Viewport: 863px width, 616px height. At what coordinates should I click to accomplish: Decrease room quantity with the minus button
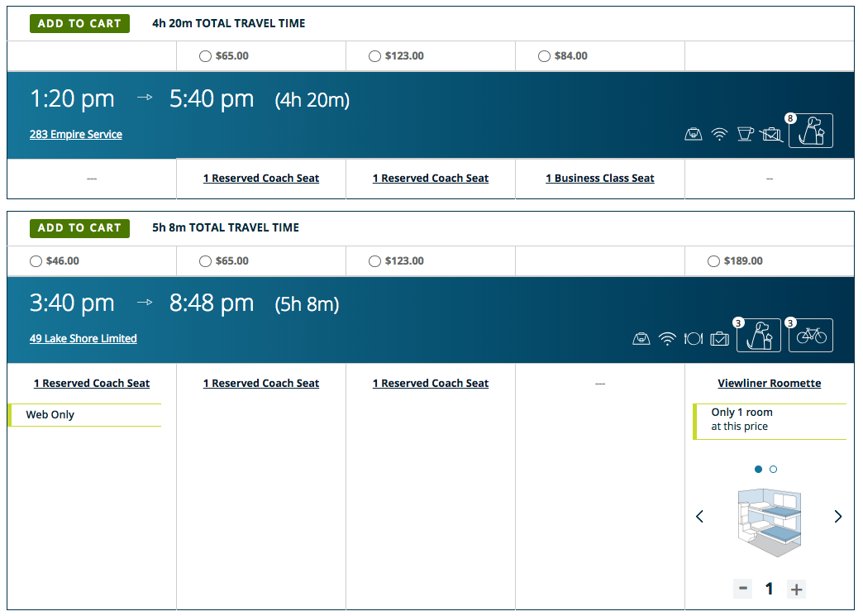click(743, 589)
